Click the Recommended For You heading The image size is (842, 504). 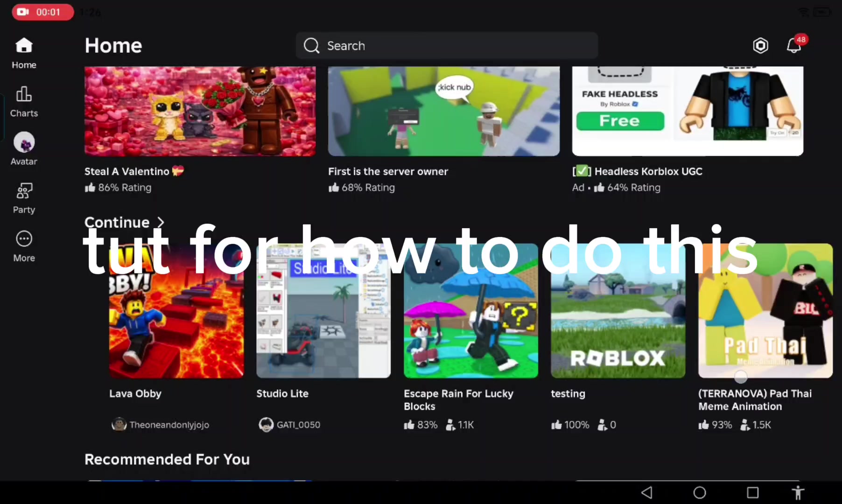click(167, 459)
